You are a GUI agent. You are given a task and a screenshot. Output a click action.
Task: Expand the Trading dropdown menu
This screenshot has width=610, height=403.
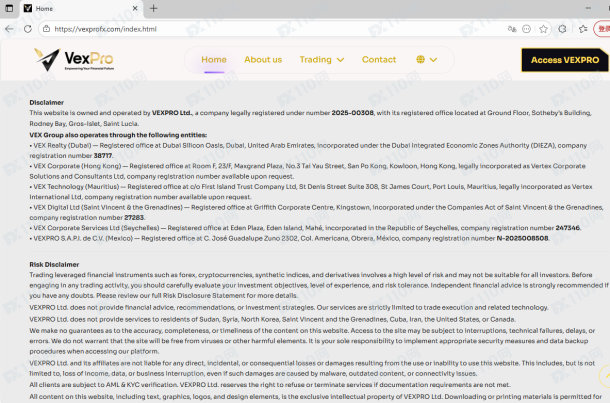click(321, 60)
